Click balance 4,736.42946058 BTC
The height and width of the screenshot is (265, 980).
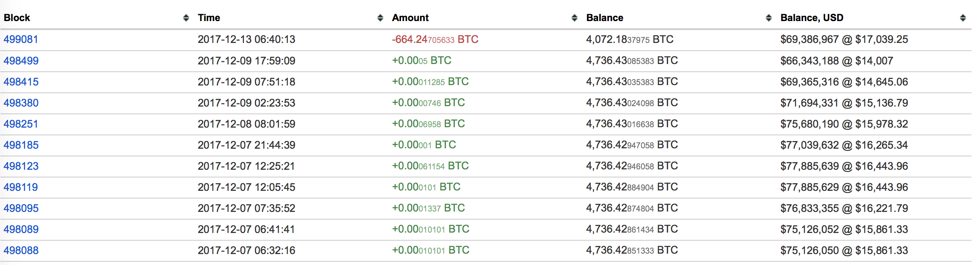click(632, 166)
